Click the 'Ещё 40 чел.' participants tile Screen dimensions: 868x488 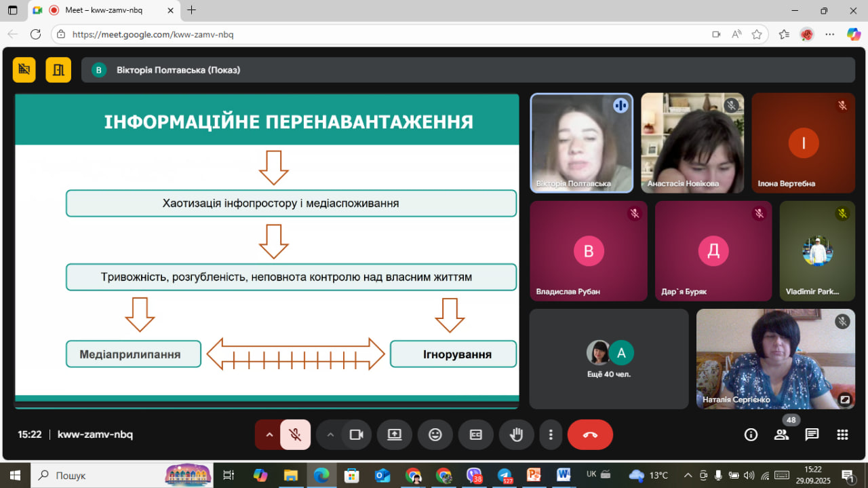pos(608,359)
